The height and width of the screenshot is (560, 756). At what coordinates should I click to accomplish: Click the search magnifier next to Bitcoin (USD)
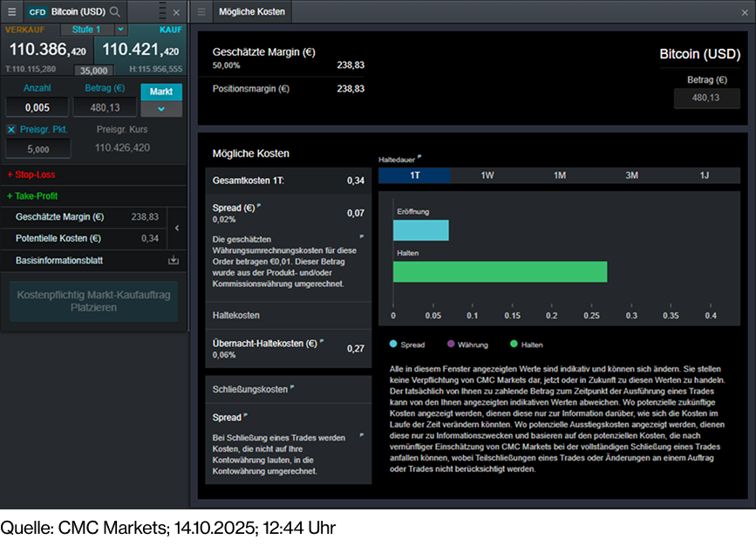(115, 12)
